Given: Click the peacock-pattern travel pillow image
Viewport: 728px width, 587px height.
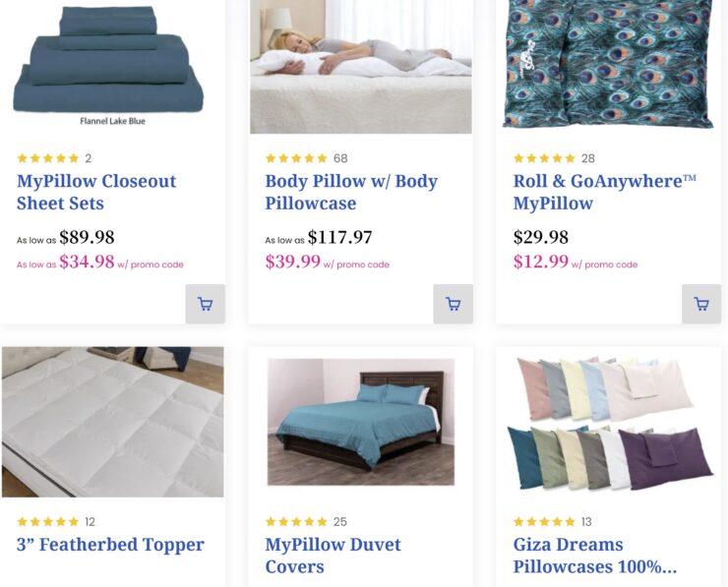Looking at the screenshot, I should coord(608,64).
